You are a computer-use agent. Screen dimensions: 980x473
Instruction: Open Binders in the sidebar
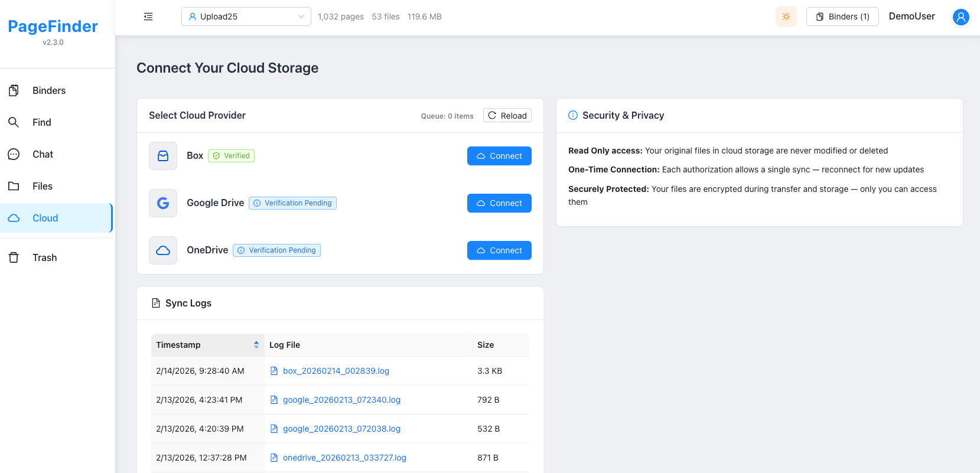pos(57,90)
